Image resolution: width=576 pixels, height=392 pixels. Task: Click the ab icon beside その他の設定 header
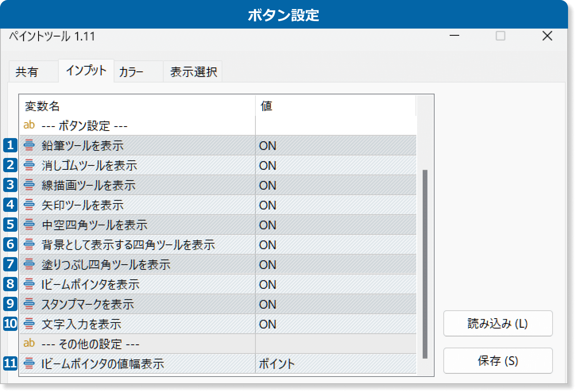(x=29, y=344)
